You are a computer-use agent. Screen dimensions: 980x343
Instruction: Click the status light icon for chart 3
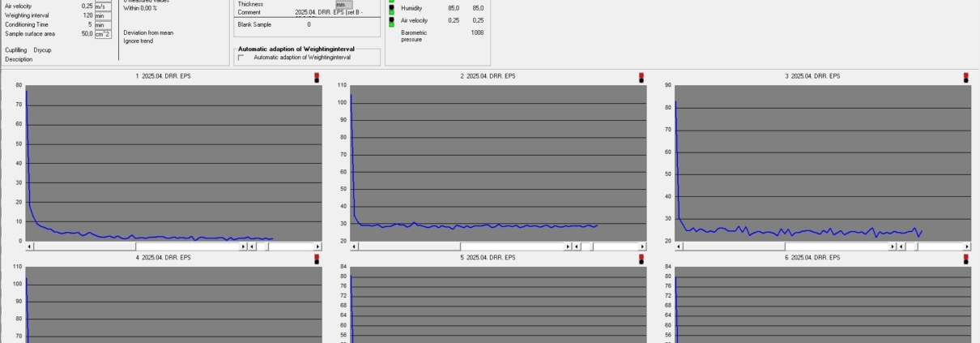coord(966,78)
